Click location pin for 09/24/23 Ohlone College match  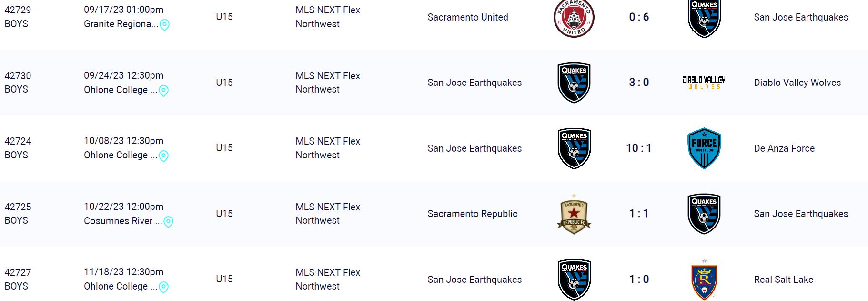163,91
